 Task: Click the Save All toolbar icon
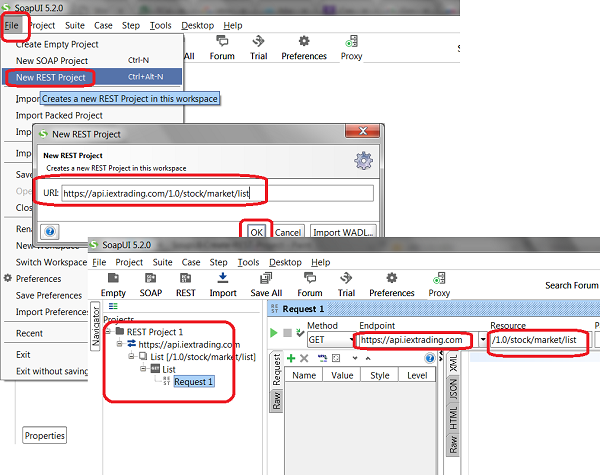tap(265, 283)
